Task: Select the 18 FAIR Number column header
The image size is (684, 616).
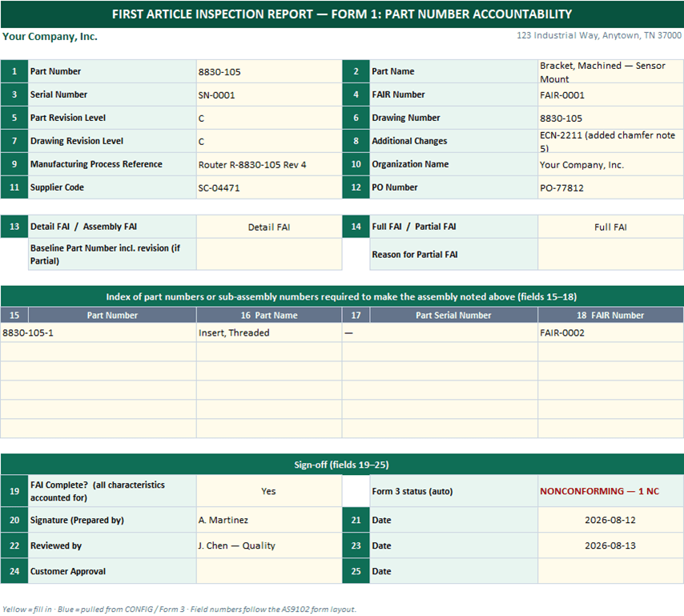Action: click(x=610, y=315)
